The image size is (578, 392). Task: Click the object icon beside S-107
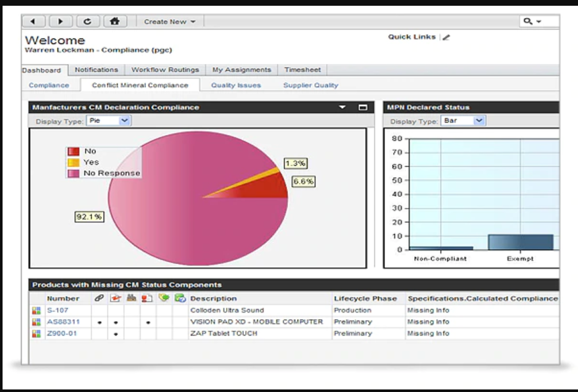36,311
